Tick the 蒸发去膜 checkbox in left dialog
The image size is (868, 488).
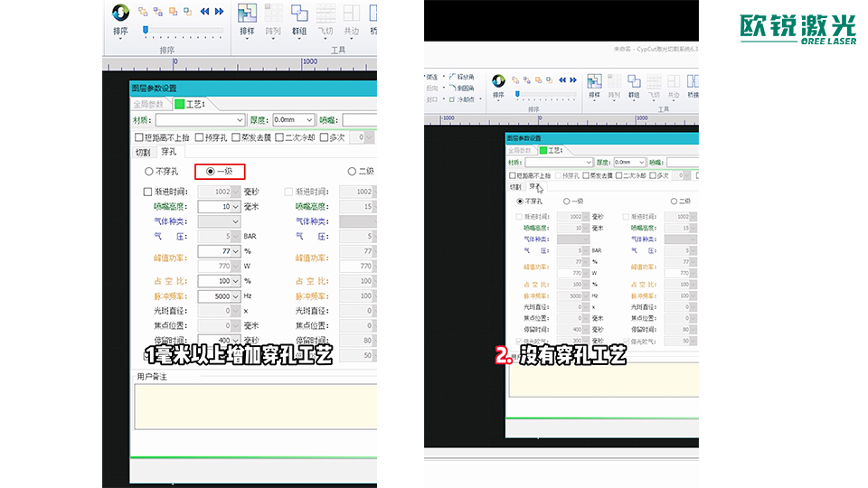click(x=236, y=137)
